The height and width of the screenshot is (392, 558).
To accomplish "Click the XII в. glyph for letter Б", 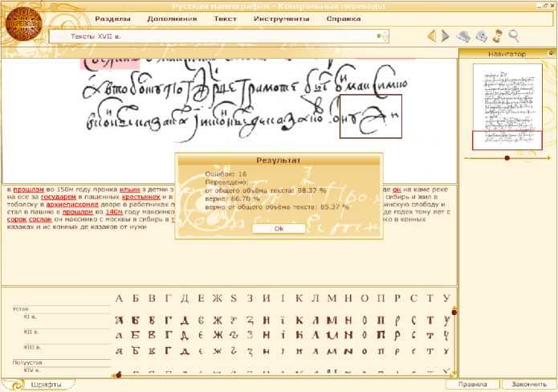I will click(135, 336).
